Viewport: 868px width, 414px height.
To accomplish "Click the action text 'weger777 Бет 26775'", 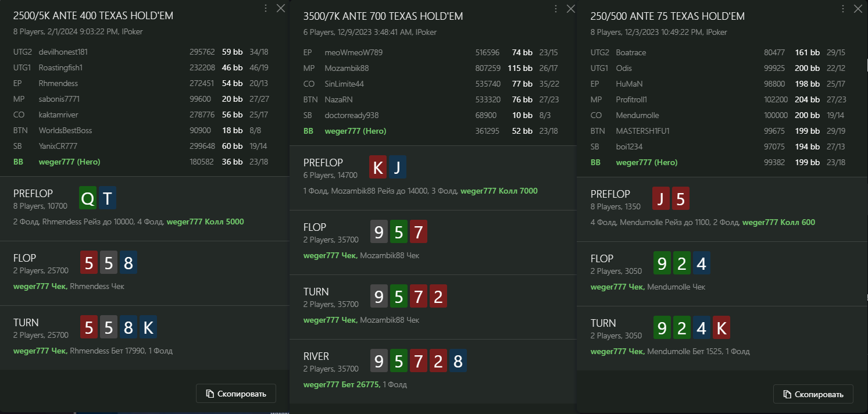I will pos(341,384).
